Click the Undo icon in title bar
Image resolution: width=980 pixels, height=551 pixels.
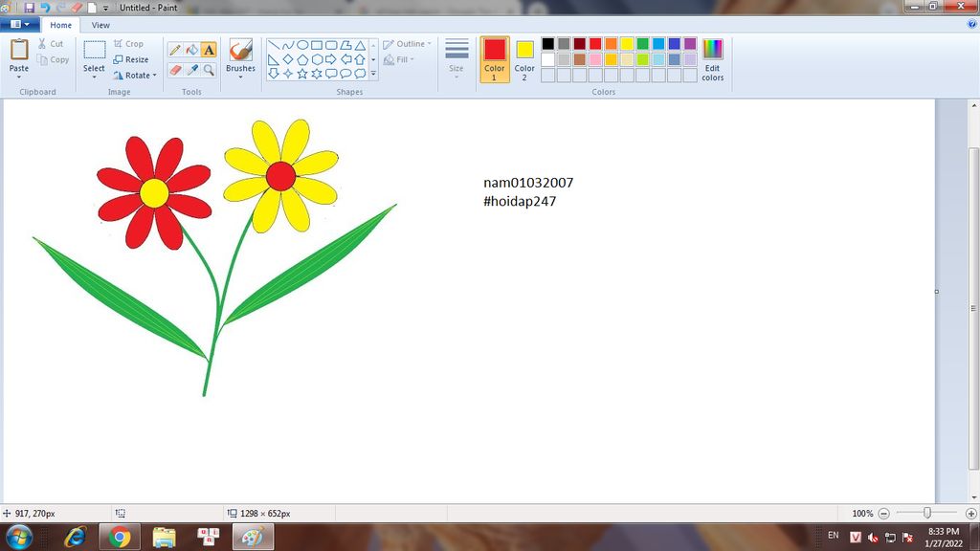(45, 8)
